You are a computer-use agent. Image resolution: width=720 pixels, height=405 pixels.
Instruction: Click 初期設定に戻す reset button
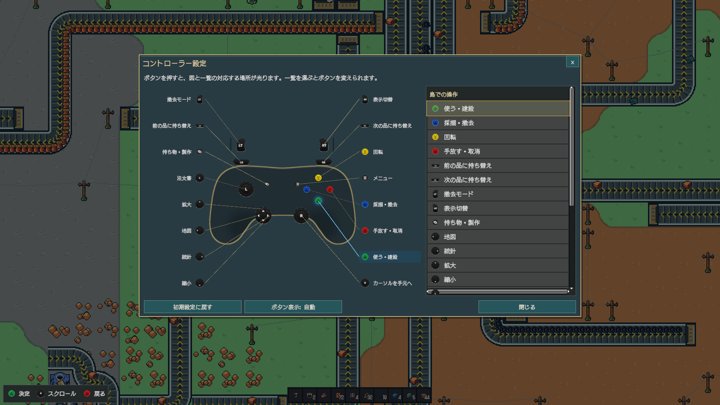[193, 307]
